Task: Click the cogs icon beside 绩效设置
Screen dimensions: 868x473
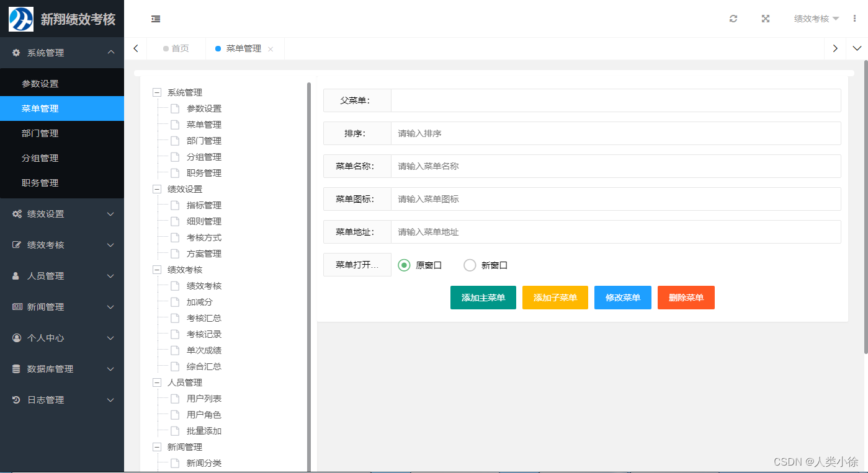Action: [17, 214]
